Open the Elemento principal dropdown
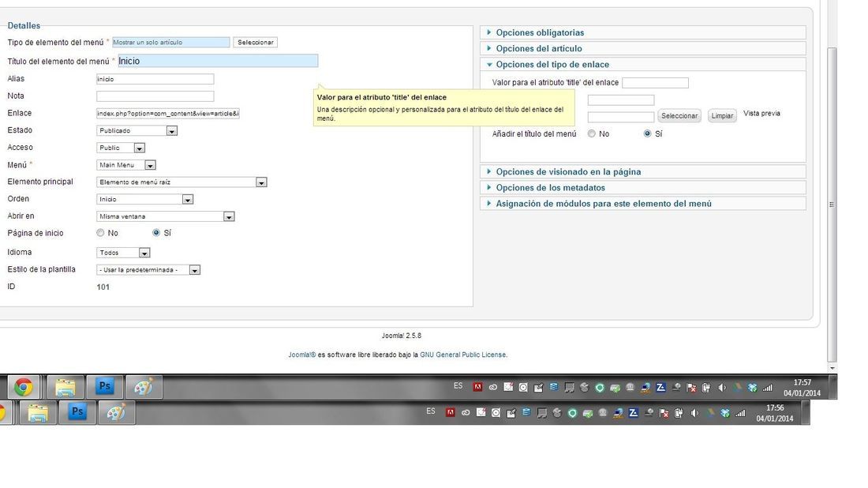 (181, 182)
